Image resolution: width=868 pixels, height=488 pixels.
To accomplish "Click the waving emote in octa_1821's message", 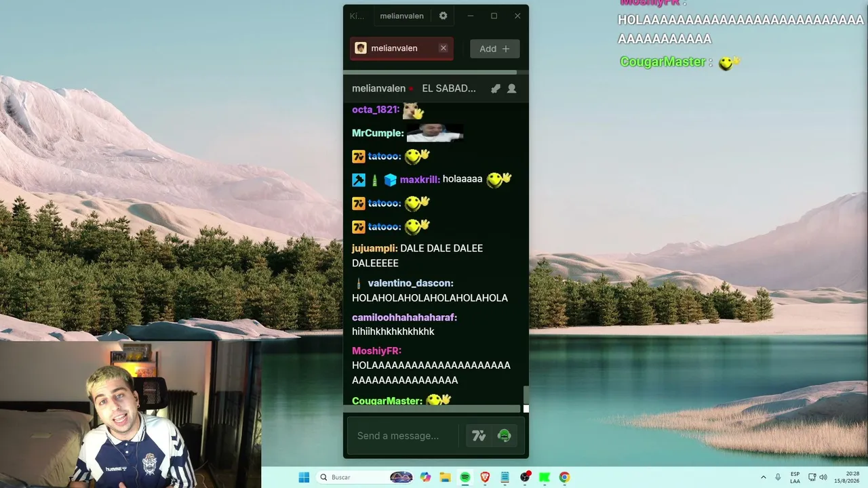I will [413, 110].
